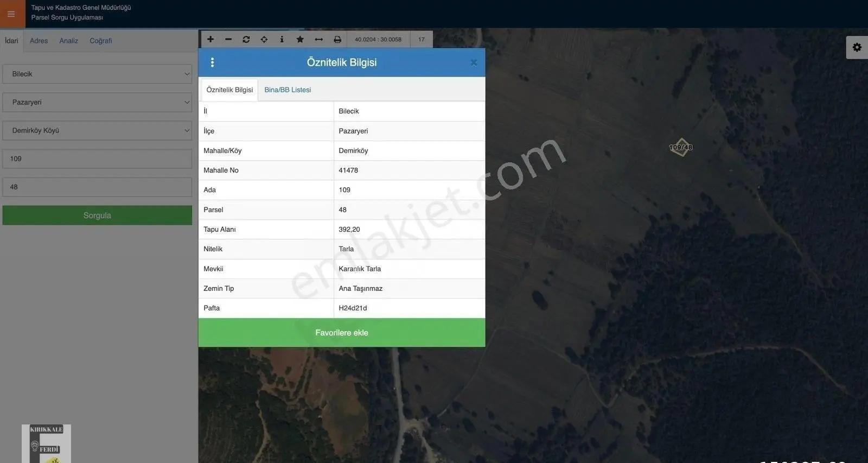This screenshot has width=868, height=463.
Task: Click the print icon
Action: (x=337, y=39)
